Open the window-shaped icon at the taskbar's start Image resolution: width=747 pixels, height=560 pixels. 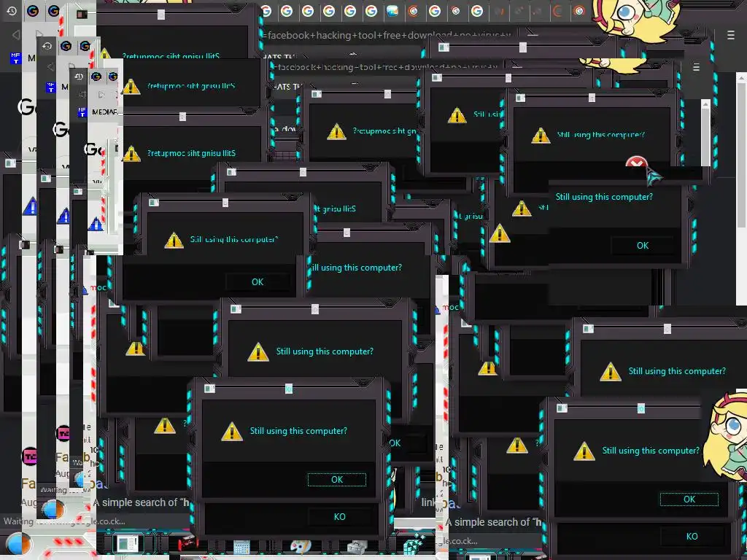click(127, 544)
